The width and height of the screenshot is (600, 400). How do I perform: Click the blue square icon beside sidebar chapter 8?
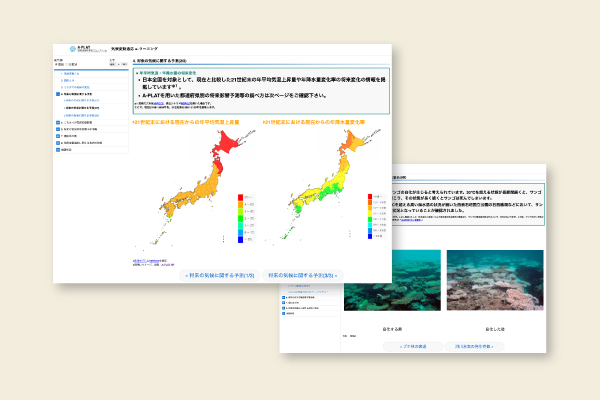[59, 141]
